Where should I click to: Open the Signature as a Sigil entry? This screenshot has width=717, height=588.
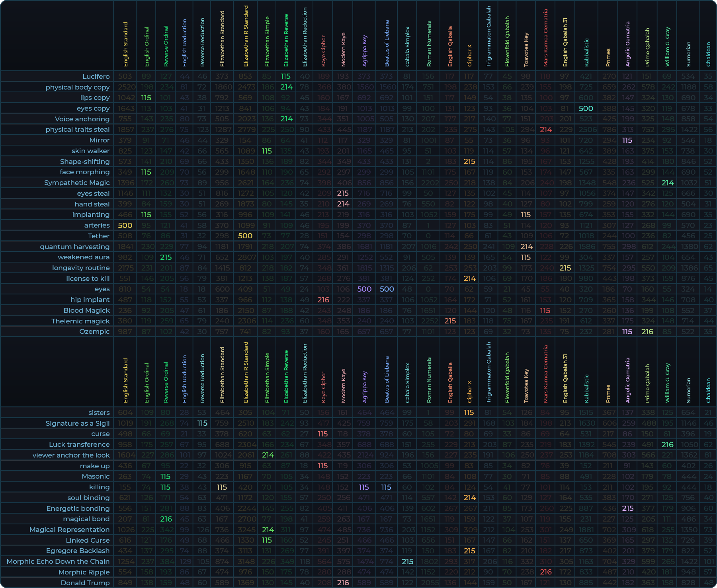pyautogui.click(x=77, y=423)
